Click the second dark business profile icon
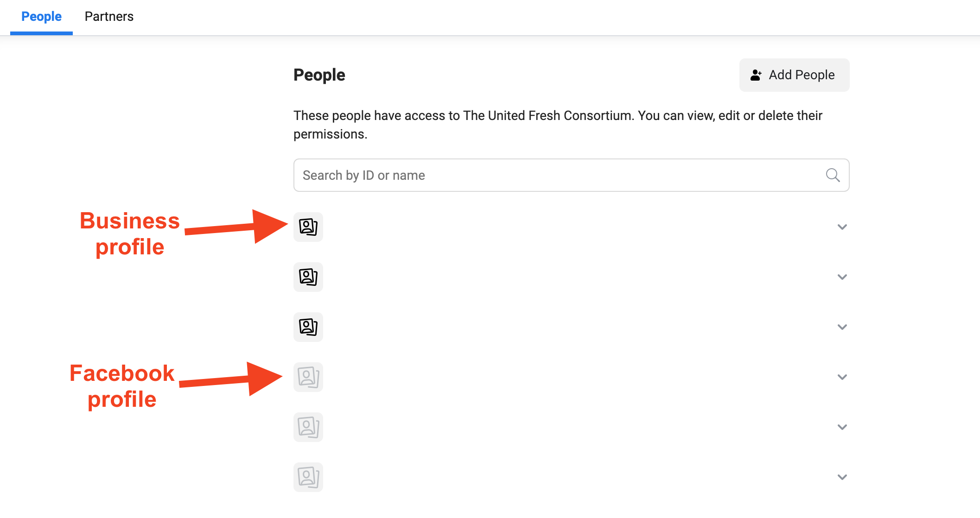 click(x=308, y=277)
